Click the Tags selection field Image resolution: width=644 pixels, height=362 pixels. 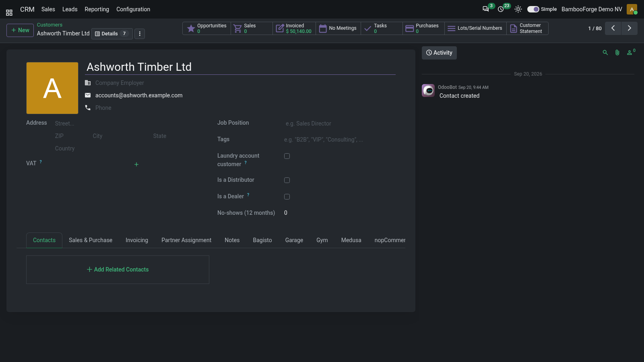340,140
